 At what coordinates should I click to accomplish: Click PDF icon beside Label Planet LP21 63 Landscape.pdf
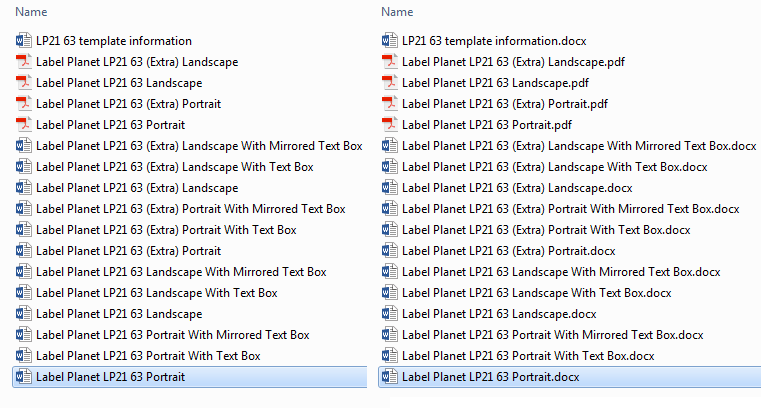(x=389, y=82)
